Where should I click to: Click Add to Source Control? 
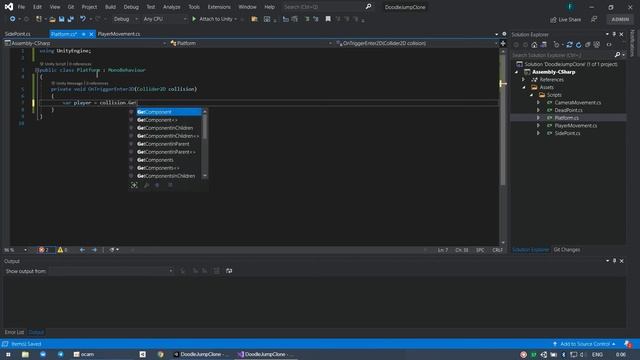584,344
